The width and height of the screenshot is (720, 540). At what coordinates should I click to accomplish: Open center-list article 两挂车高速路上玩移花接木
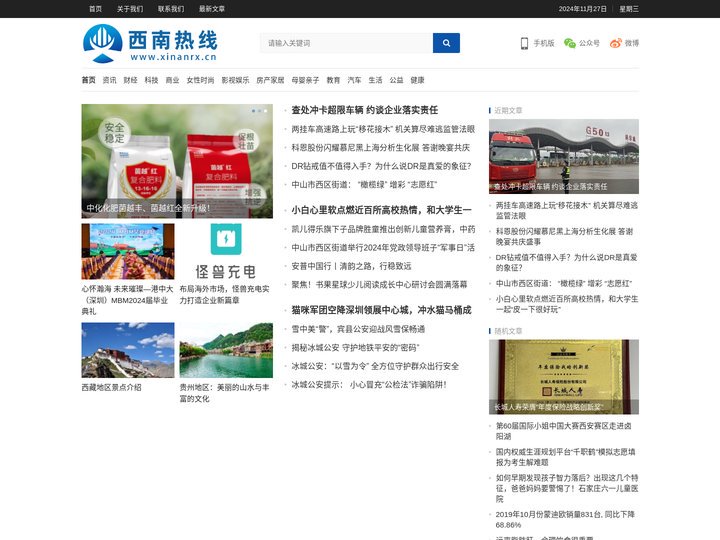383,129
